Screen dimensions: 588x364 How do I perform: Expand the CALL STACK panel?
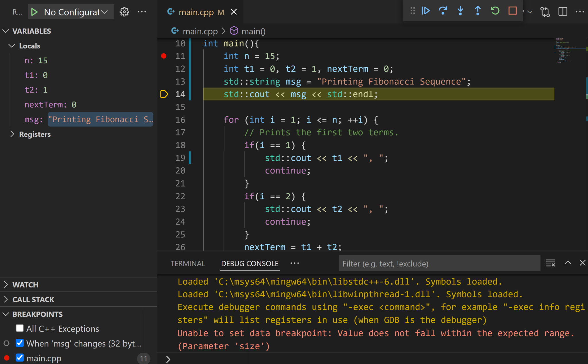[x=6, y=299]
